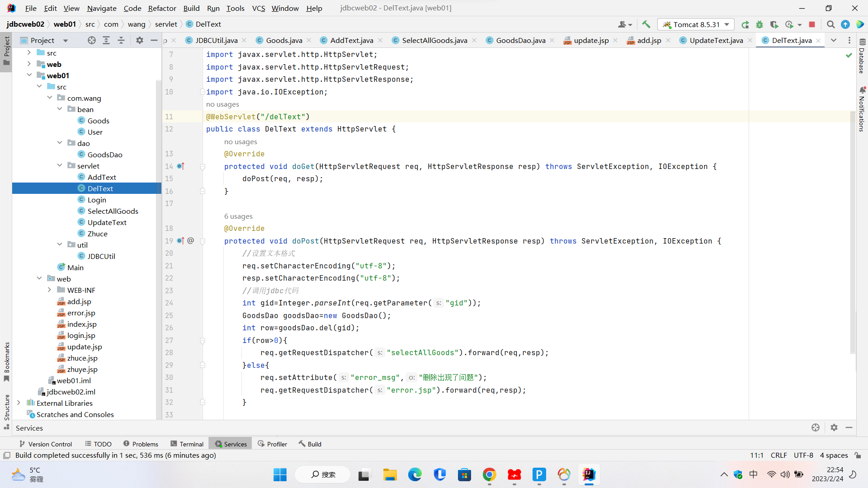
Task: Open the VCS menu
Action: pos(258,8)
